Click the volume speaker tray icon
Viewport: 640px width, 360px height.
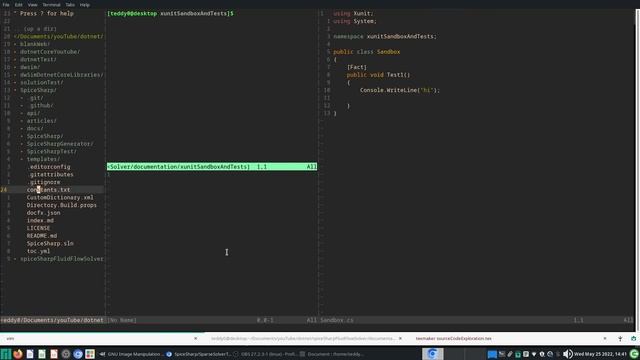(x=567, y=354)
